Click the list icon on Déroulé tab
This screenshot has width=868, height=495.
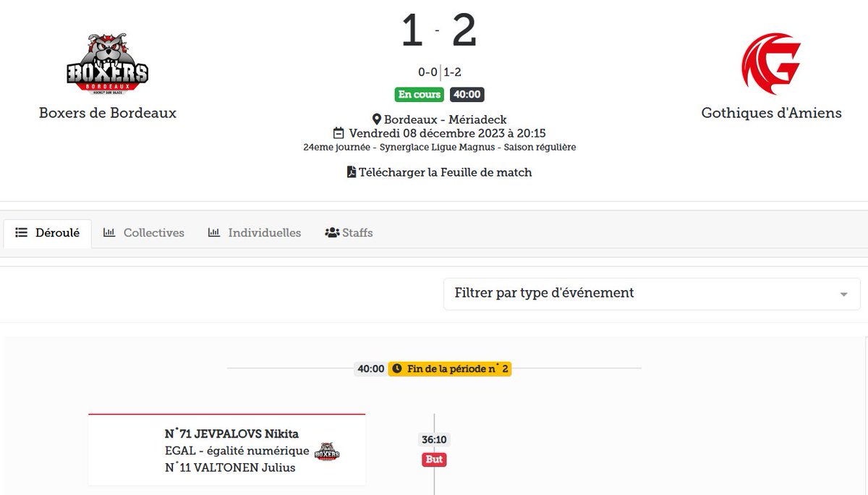21,233
